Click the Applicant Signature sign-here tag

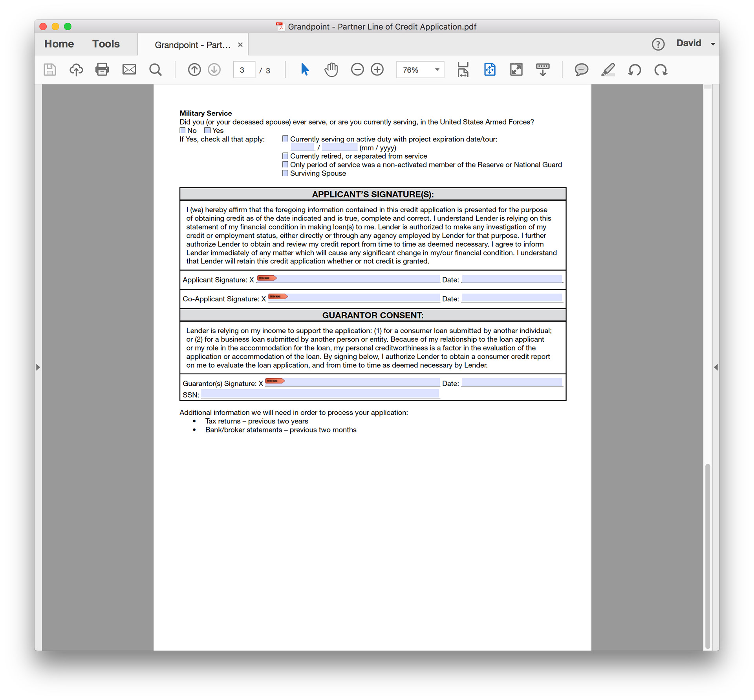(x=267, y=278)
